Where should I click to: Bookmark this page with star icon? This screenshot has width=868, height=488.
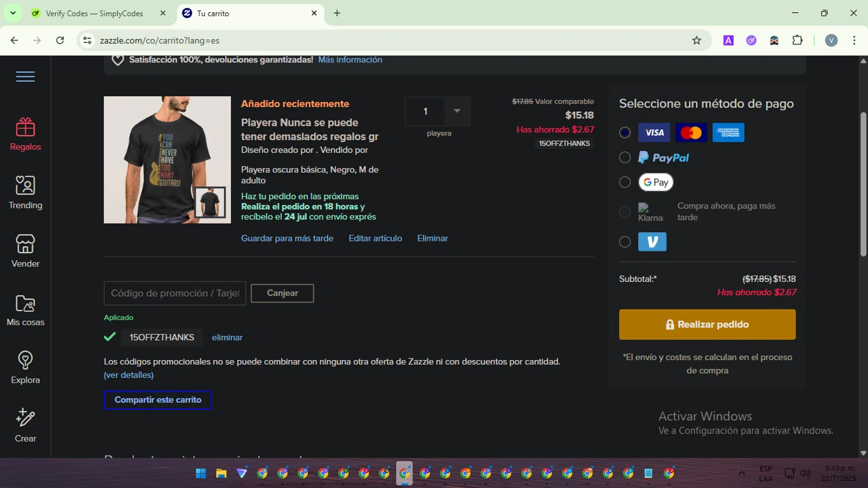[x=697, y=41]
